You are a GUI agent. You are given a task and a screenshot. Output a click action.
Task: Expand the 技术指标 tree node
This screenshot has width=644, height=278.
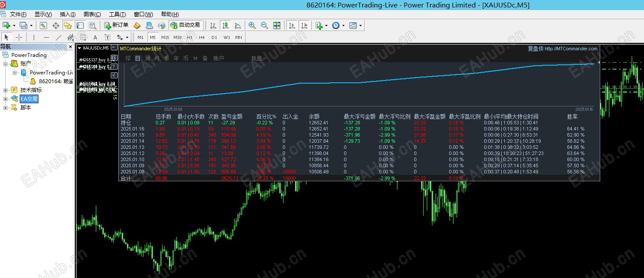(x=6, y=90)
